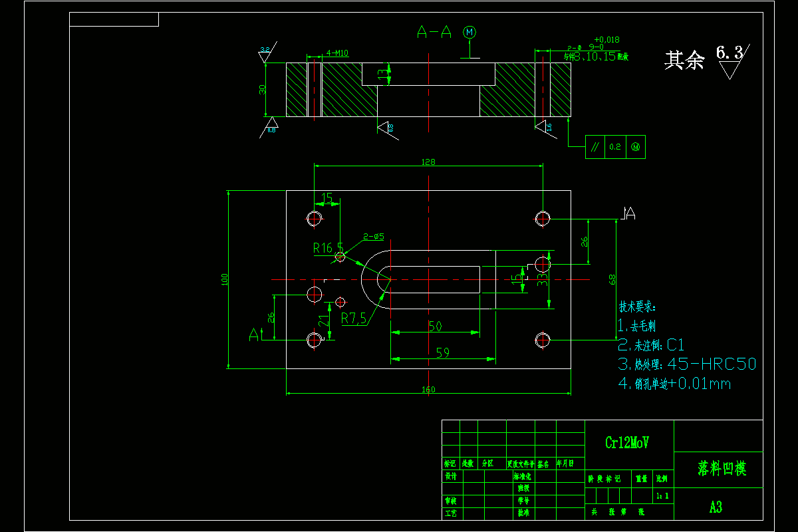Select the "2-ø5" hole callout
This screenshot has width=798, height=532.
[374, 236]
